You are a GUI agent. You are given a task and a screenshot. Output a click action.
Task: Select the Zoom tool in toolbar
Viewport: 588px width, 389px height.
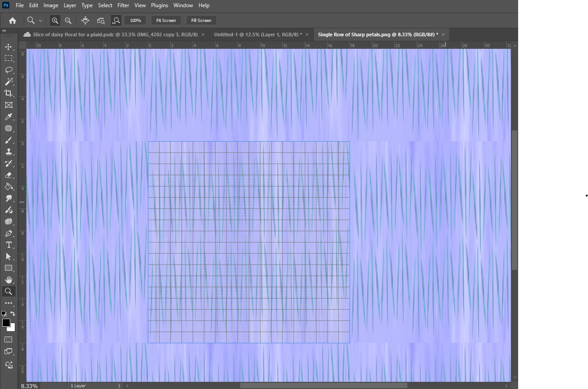[x=9, y=291]
